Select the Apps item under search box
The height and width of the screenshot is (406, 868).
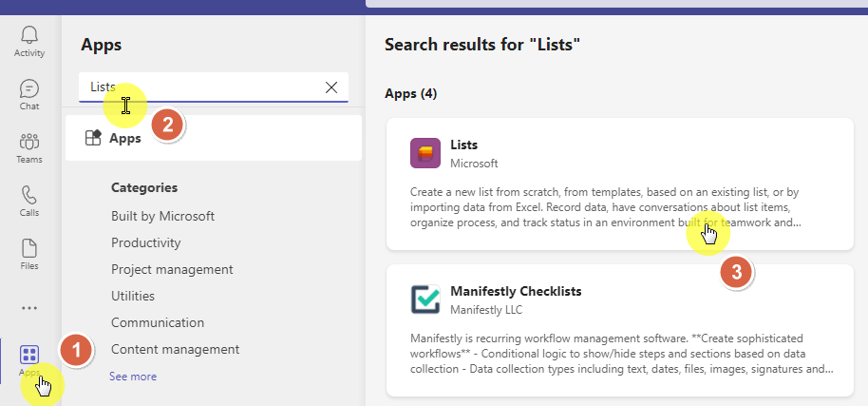coord(214,138)
